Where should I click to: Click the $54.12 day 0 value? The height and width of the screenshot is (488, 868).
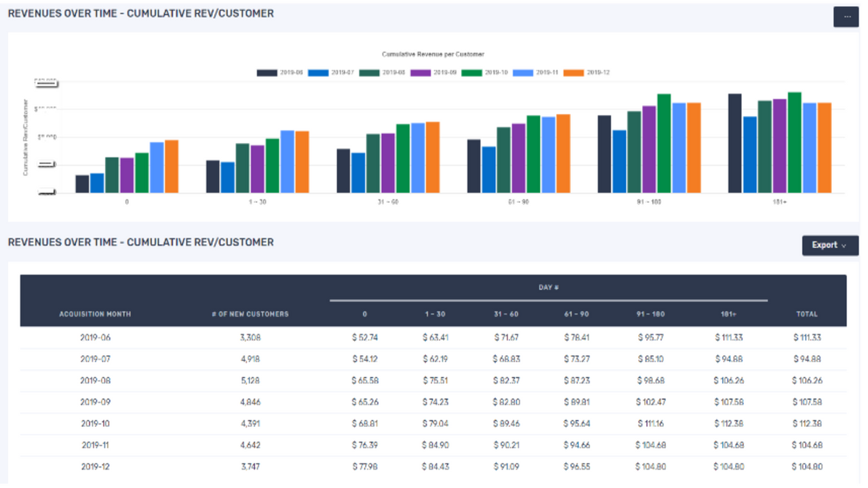pos(365,359)
